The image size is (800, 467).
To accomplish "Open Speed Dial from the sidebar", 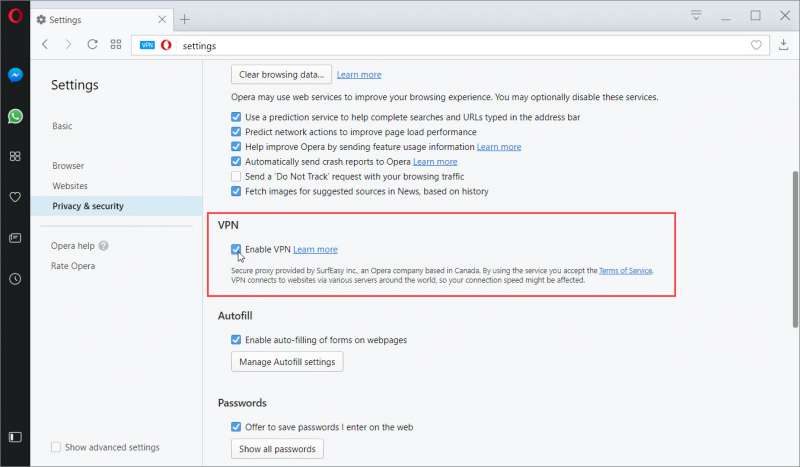I will click(x=15, y=156).
